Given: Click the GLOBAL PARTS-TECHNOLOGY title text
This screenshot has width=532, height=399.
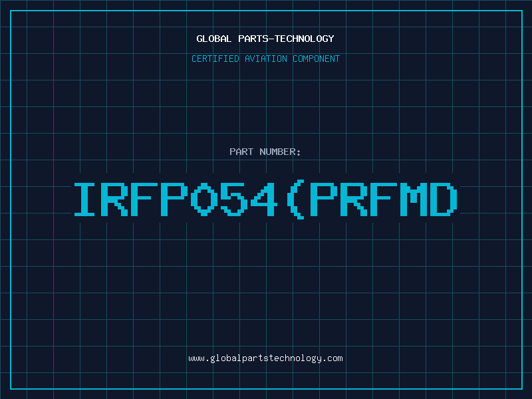Looking at the screenshot, I should point(265,39).
